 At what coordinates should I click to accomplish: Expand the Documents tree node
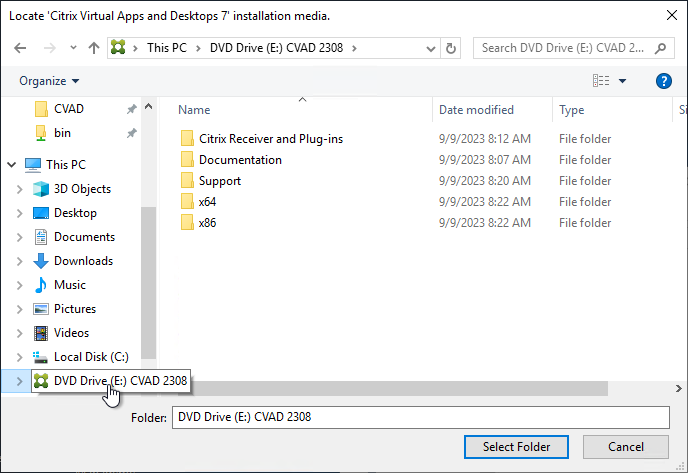(19, 237)
